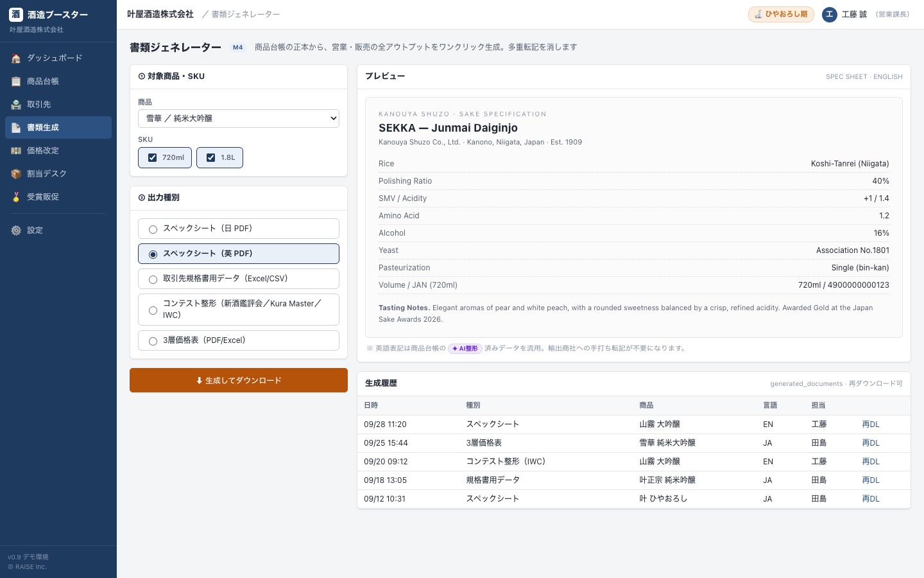Choose コンテスト整形 output type
924x578 pixels.
(239, 310)
